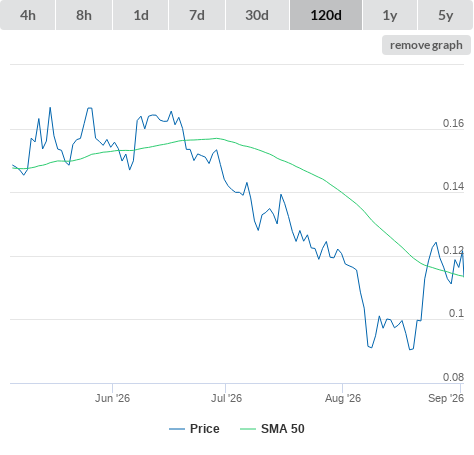This screenshot has width=474, height=455.
Task: Click the green SMA 50 legend line marker
Action: [x=248, y=429]
